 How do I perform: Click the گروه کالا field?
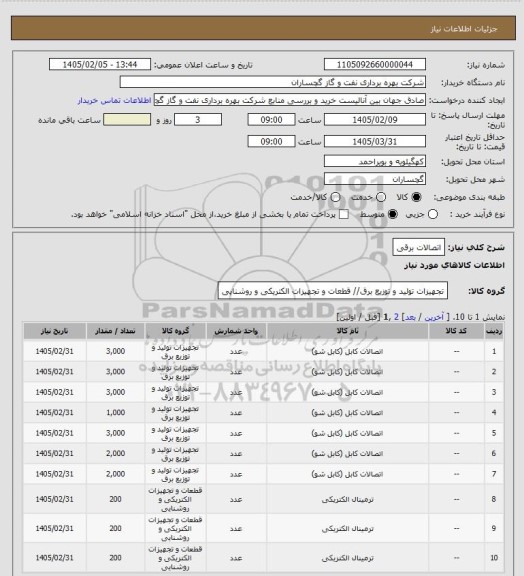coord(333,291)
